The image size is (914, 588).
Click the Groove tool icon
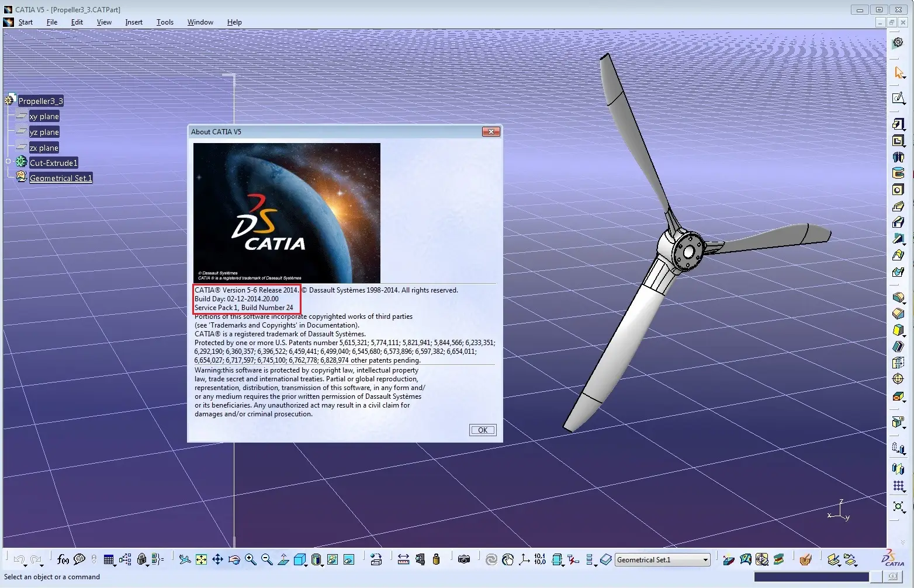(x=899, y=173)
